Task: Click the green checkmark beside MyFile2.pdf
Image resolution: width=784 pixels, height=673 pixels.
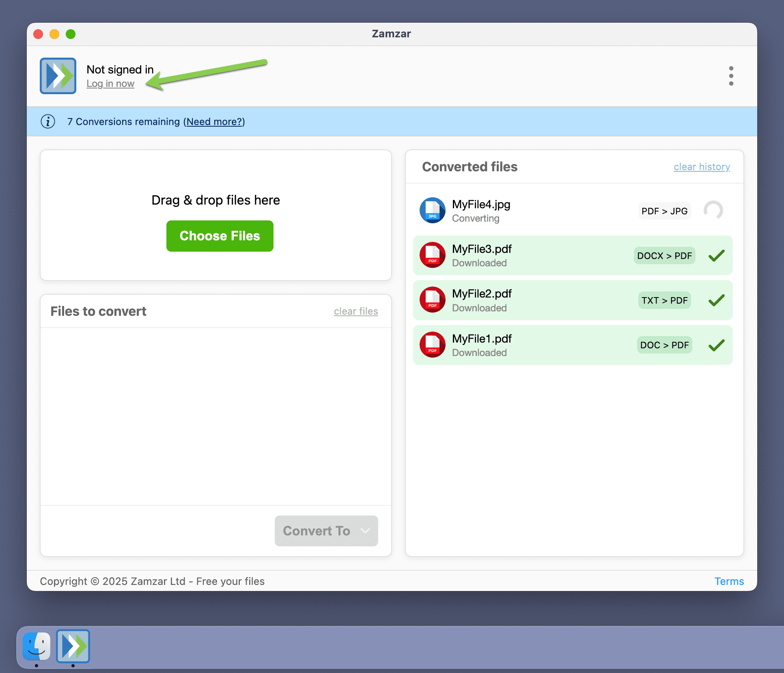Action: (716, 300)
